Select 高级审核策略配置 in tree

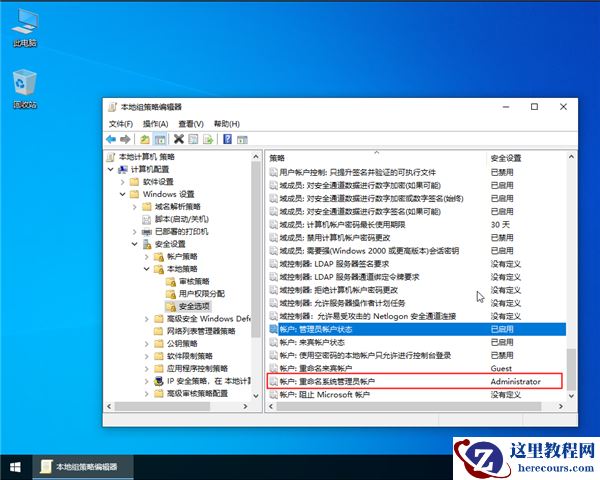[x=197, y=393]
